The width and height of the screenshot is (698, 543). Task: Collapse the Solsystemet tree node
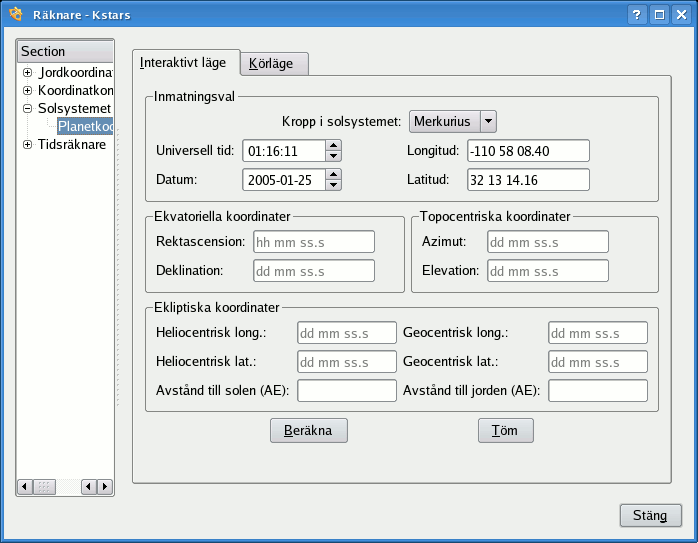(x=28, y=108)
